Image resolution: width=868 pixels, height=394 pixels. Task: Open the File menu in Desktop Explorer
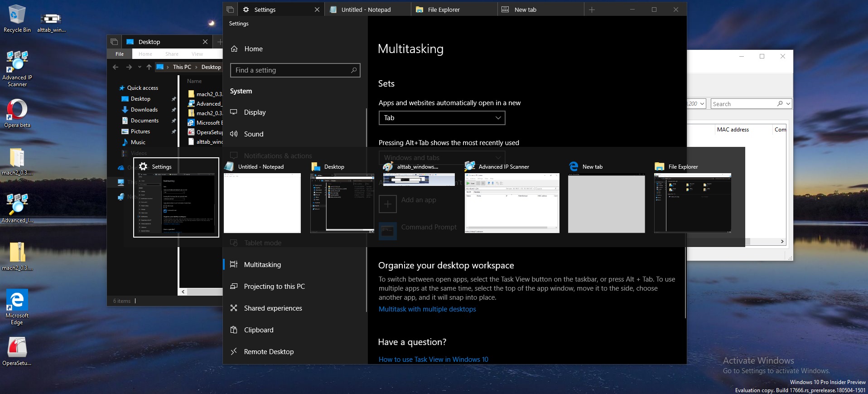(120, 54)
